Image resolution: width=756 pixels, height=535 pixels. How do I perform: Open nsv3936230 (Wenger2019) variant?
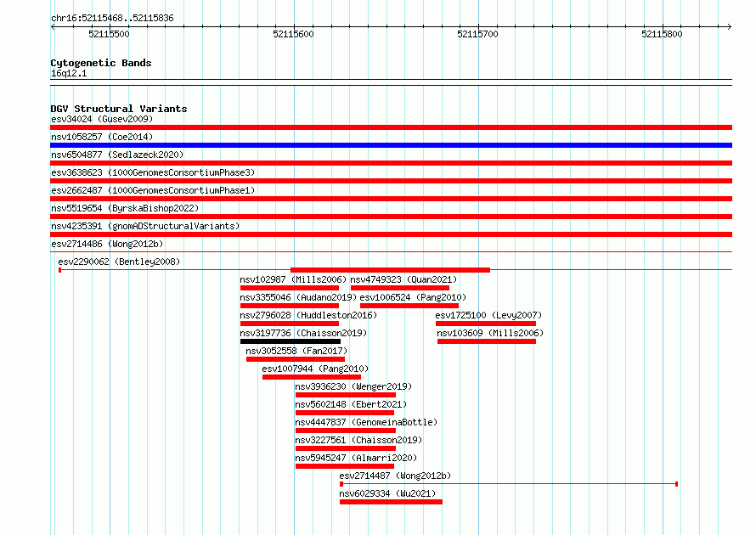point(353,386)
